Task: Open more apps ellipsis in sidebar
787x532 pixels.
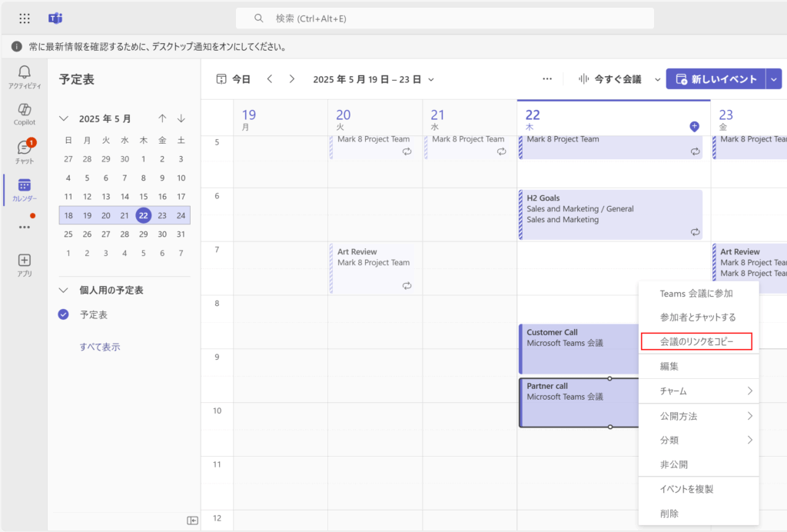Action: tap(24, 228)
